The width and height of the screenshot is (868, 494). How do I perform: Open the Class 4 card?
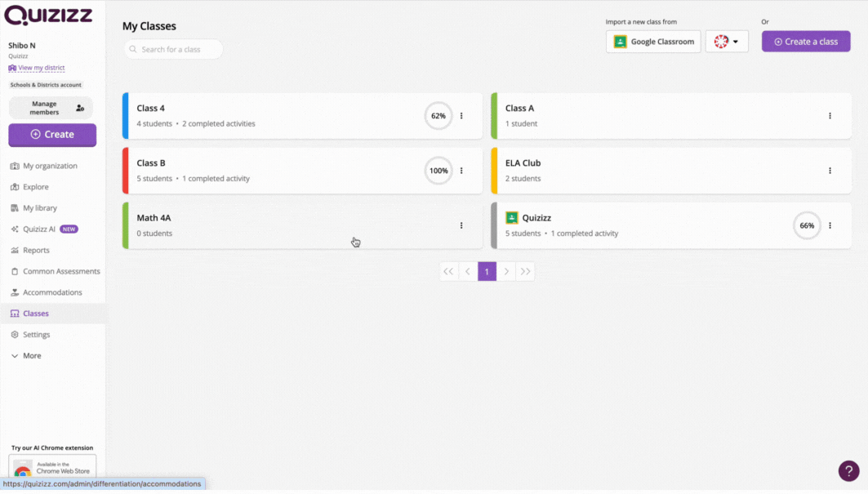(x=302, y=116)
